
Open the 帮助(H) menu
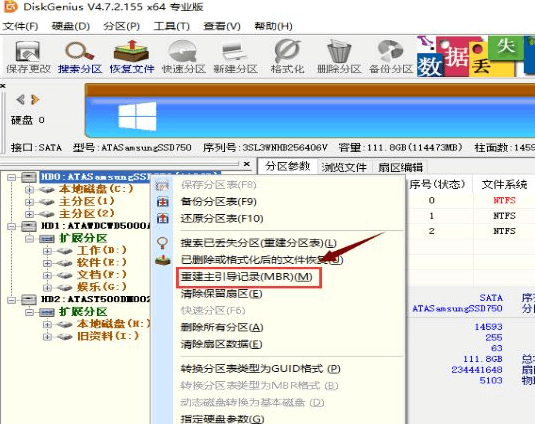(273, 26)
